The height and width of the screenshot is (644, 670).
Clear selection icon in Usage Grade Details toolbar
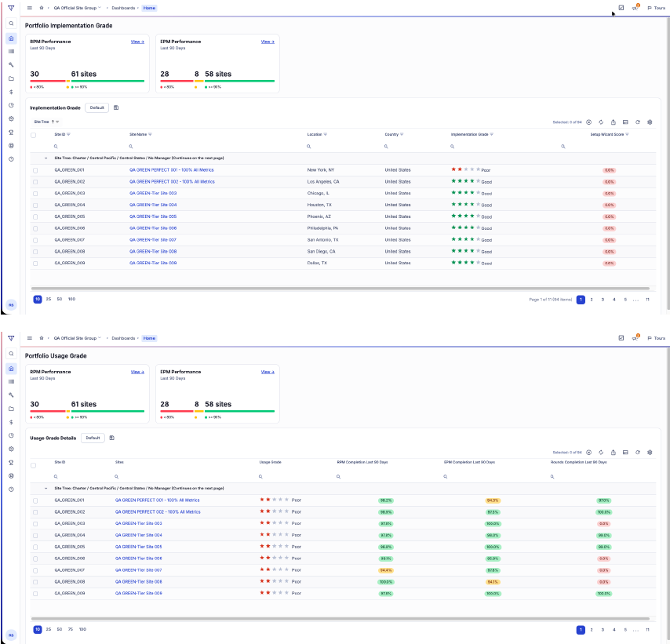point(589,452)
